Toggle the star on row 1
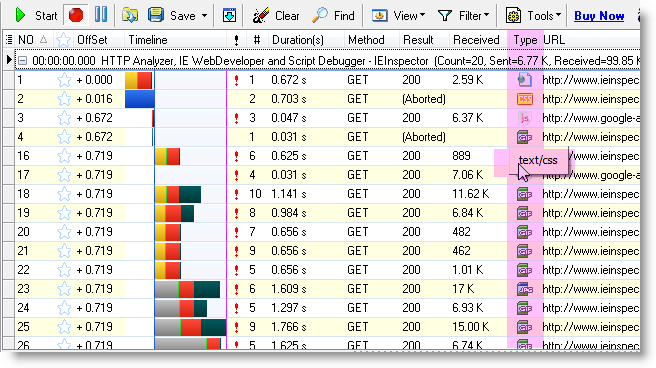Viewport: 656px width, 368px height. (x=64, y=79)
